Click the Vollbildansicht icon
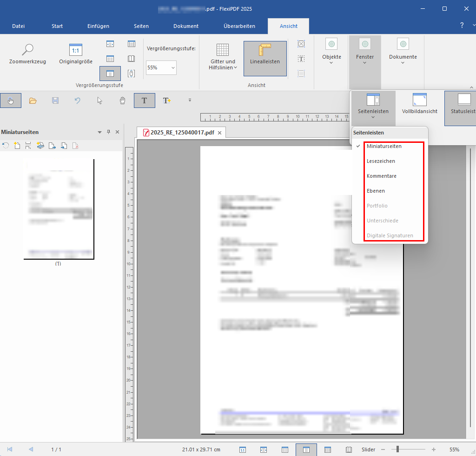Image resolution: width=476 pixels, height=456 pixels. click(419, 104)
